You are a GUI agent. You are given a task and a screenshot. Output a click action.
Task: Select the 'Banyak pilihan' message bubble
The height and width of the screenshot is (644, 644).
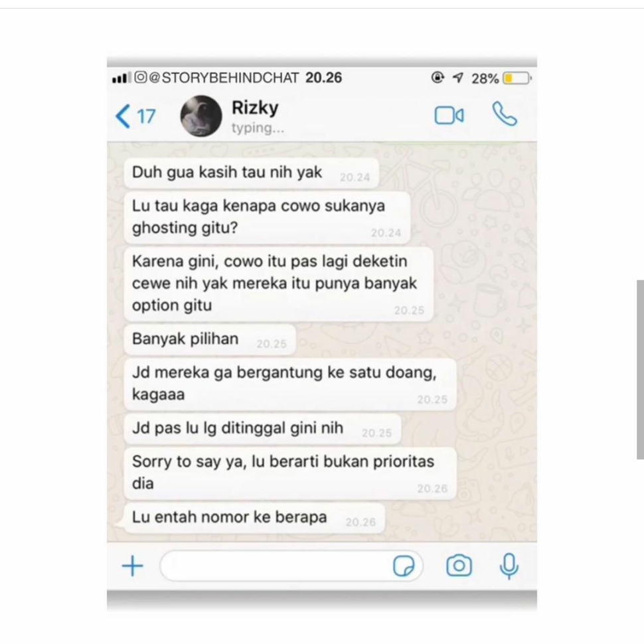pos(210,340)
